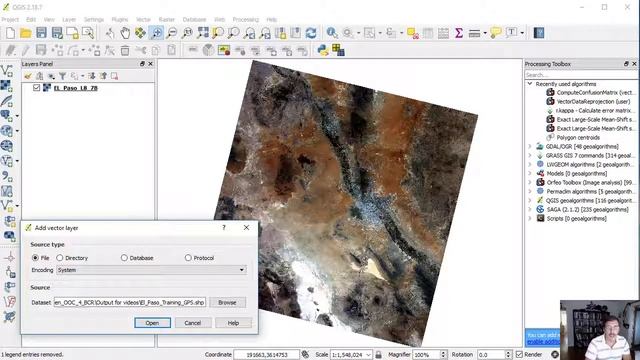640x360 pixels.
Task: Open the Encoding System dropdown
Action: coord(151,270)
